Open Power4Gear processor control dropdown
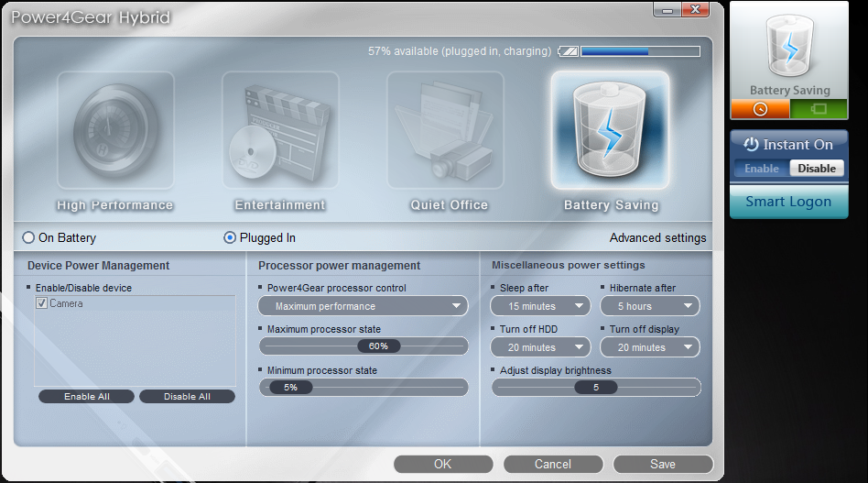Image resolution: width=868 pixels, height=483 pixels. point(363,306)
